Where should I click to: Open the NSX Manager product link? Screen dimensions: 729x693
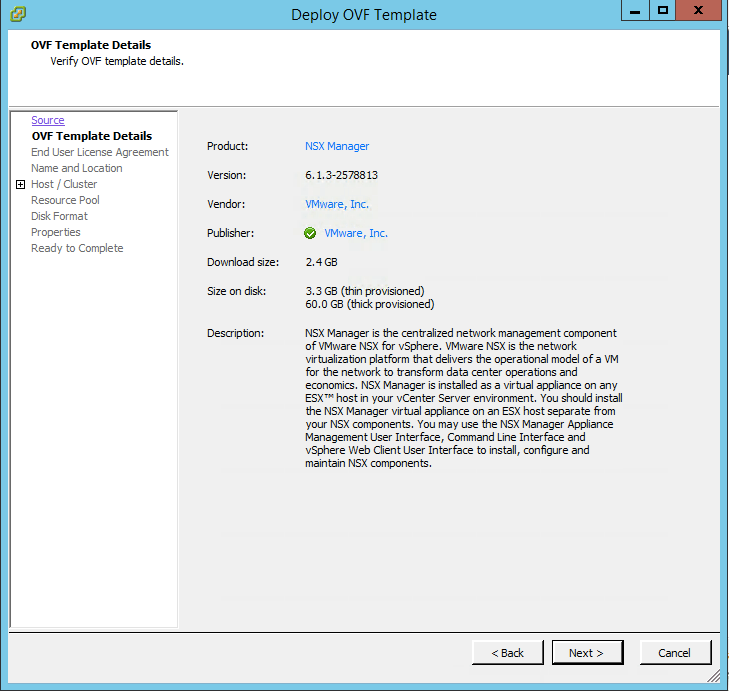[337, 146]
